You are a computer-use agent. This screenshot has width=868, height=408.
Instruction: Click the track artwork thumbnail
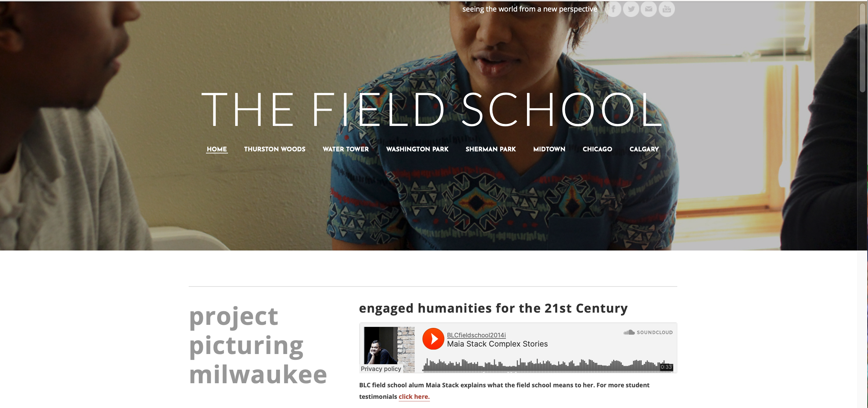[389, 348]
